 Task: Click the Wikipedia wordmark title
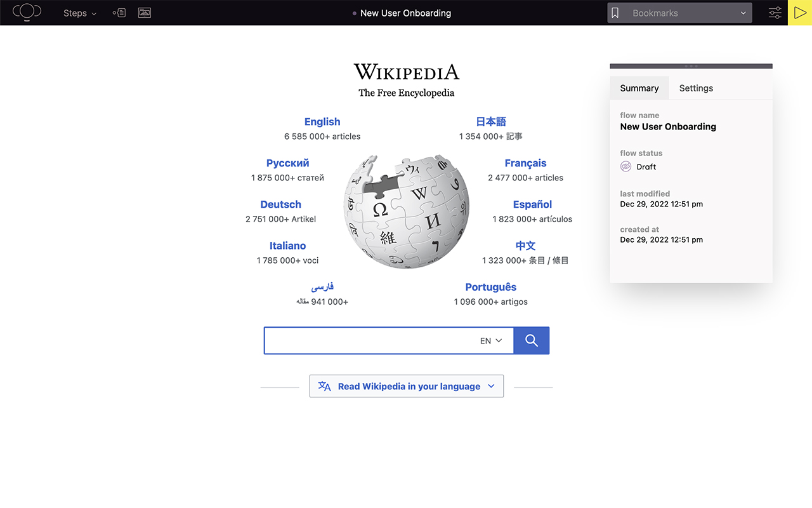407,71
